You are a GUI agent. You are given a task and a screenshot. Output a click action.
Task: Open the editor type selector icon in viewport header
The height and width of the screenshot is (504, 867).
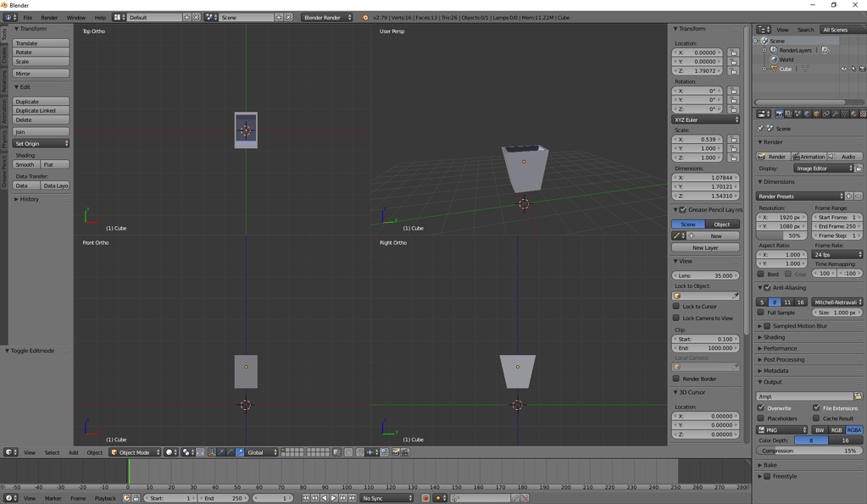pyautogui.click(x=7, y=452)
